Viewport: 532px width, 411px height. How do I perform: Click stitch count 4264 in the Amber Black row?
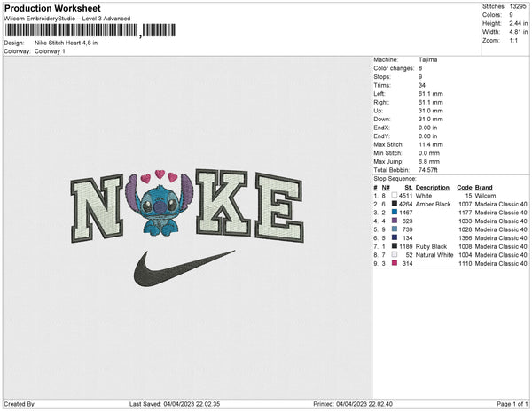[406, 204]
